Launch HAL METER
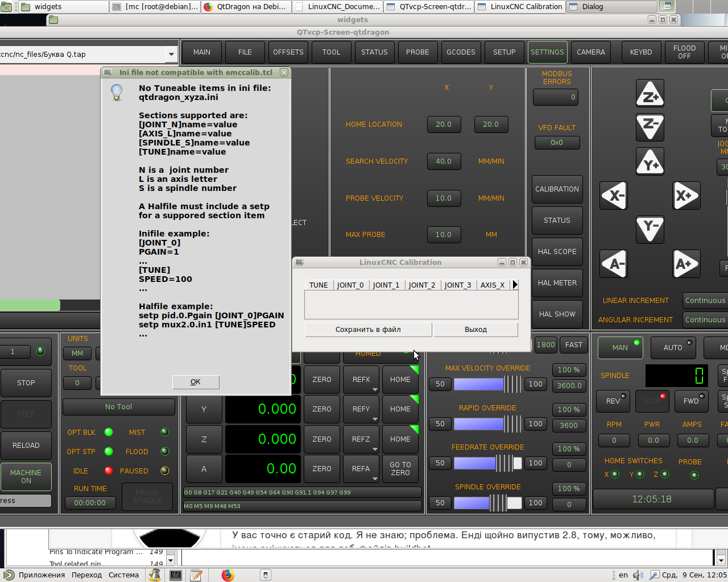This screenshot has width=728, height=582. click(x=557, y=283)
